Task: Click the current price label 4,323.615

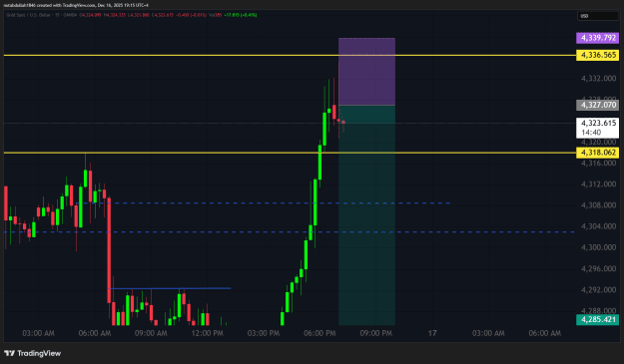Action: (x=598, y=123)
